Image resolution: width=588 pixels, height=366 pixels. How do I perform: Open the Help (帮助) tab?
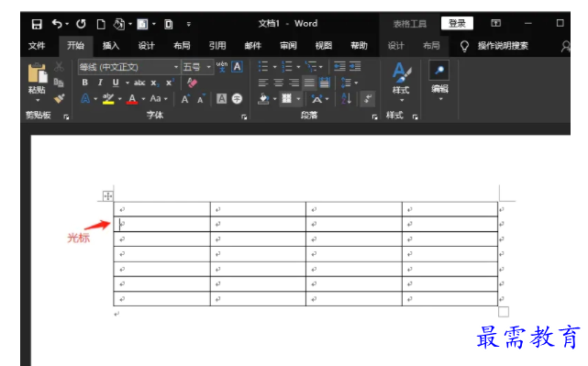(x=359, y=46)
